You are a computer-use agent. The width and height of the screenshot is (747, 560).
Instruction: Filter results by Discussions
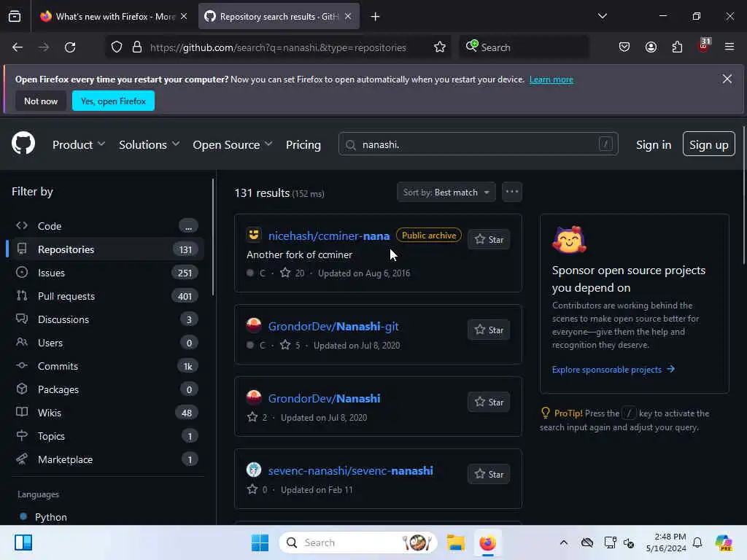point(105,319)
